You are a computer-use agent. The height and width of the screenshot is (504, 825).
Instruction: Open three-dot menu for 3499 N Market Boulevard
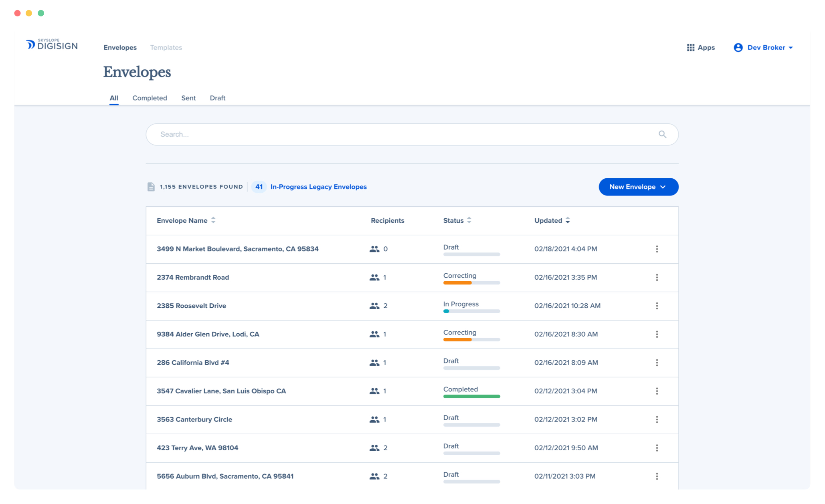coord(657,249)
